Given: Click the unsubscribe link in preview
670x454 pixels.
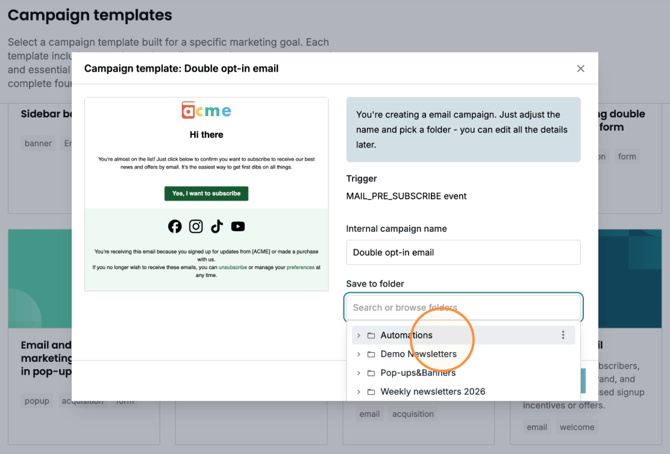Looking at the screenshot, I should (233, 267).
